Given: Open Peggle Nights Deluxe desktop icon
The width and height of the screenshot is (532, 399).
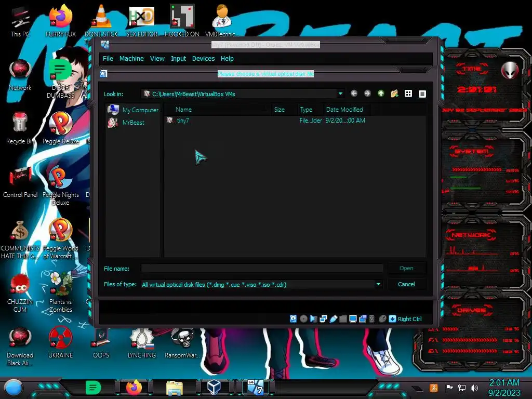Looking at the screenshot, I should point(60,185).
